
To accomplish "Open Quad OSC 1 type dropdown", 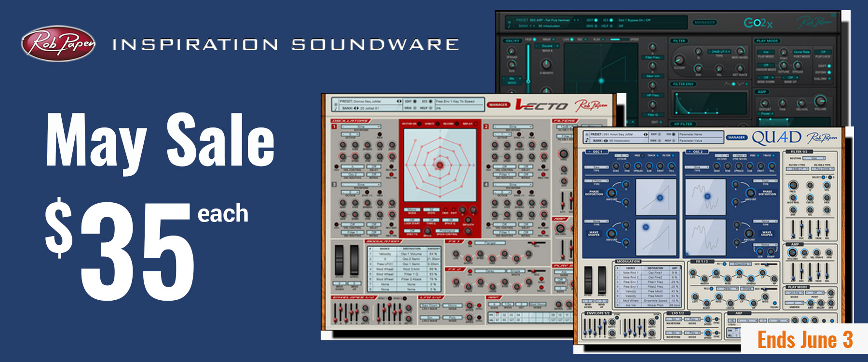I will coord(597,167).
